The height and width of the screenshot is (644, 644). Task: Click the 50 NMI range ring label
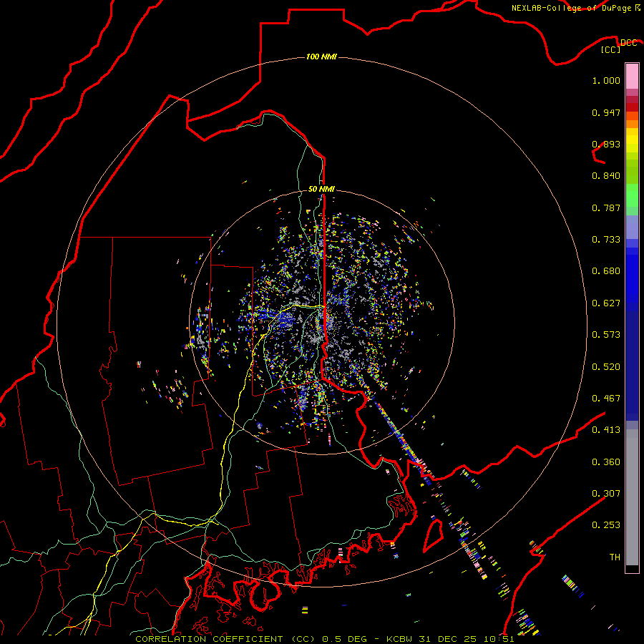tap(321, 189)
